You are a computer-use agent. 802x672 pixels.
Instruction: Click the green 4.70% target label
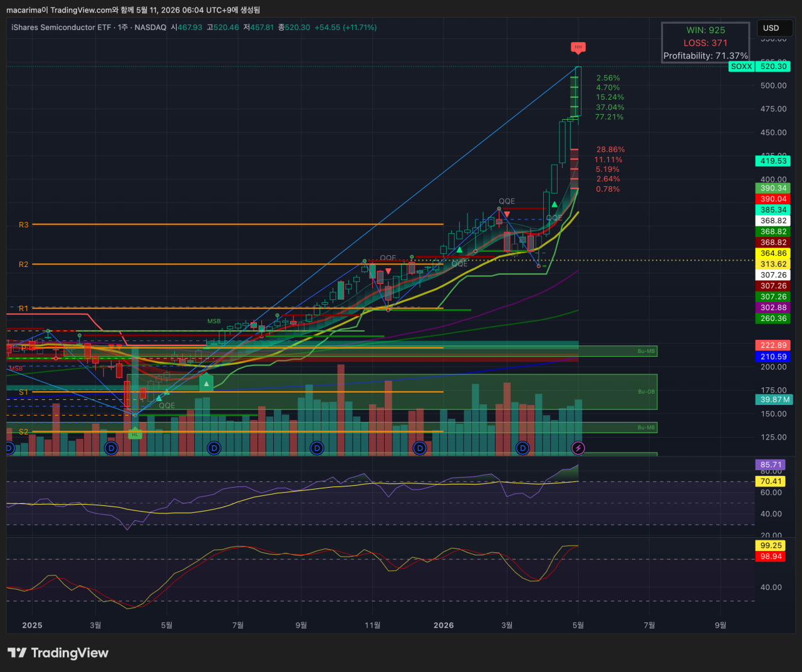tap(608, 88)
